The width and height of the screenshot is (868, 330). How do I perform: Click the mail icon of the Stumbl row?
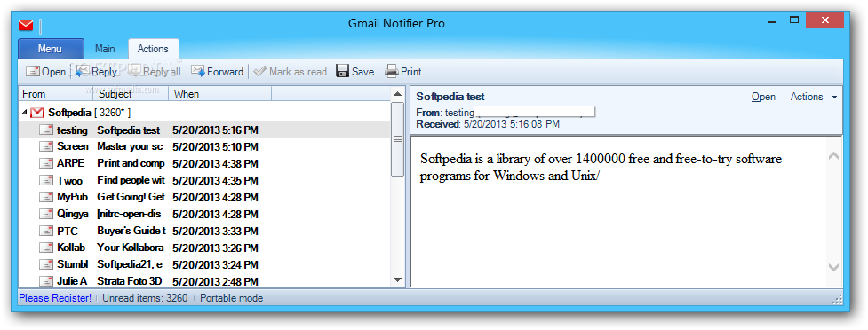pyautogui.click(x=46, y=264)
